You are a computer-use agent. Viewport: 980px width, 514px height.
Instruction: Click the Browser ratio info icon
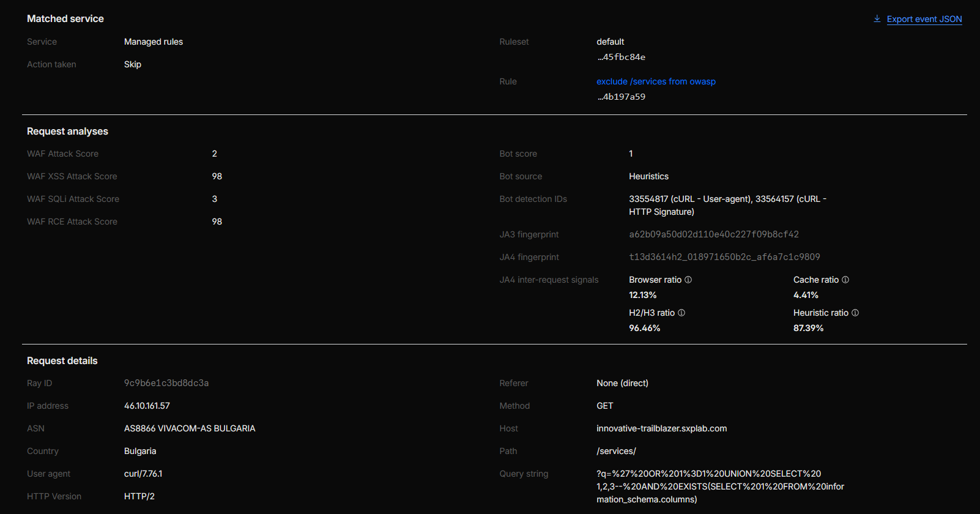click(x=688, y=280)
